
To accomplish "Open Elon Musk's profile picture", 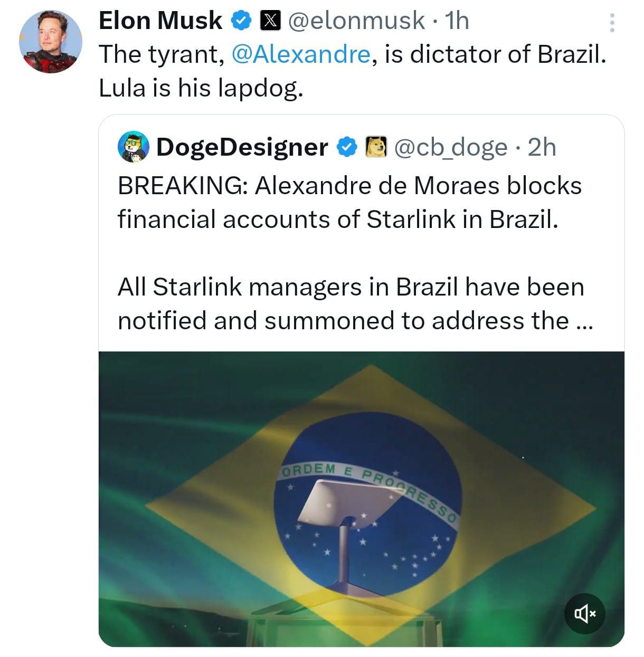I will pos(51,41).
